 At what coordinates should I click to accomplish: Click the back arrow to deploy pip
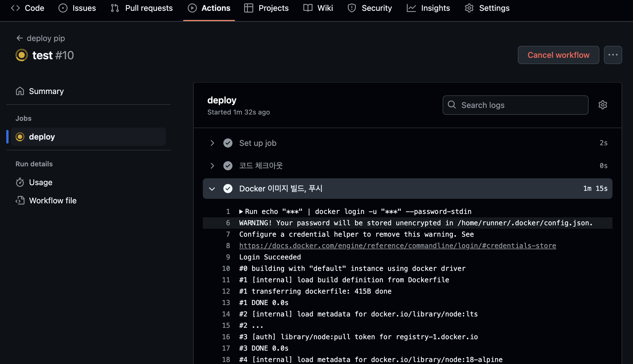(x=20, y=38)
